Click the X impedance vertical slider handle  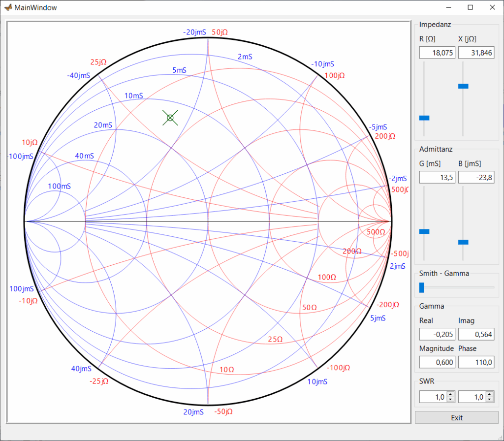point(463,86)
